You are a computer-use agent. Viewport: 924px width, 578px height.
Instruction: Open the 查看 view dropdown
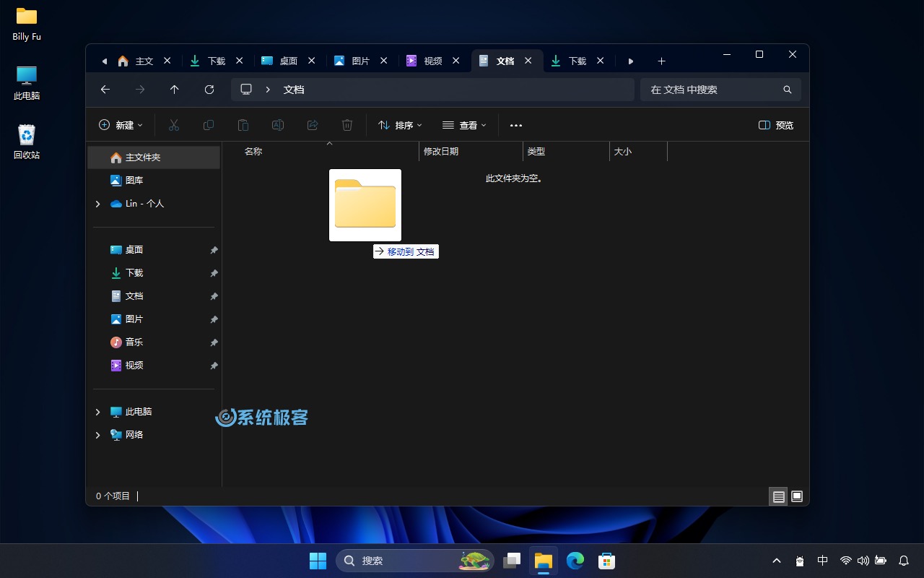(x=464, y=125)
